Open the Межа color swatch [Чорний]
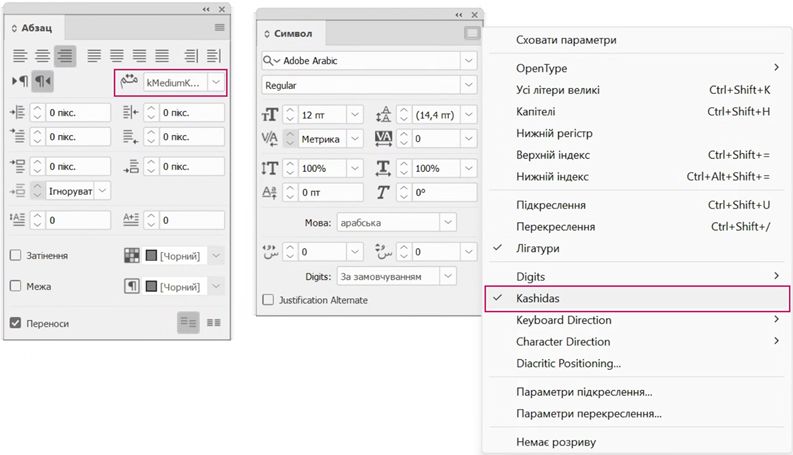This screenshot has height=455, width=793. (x=173, y=287)
